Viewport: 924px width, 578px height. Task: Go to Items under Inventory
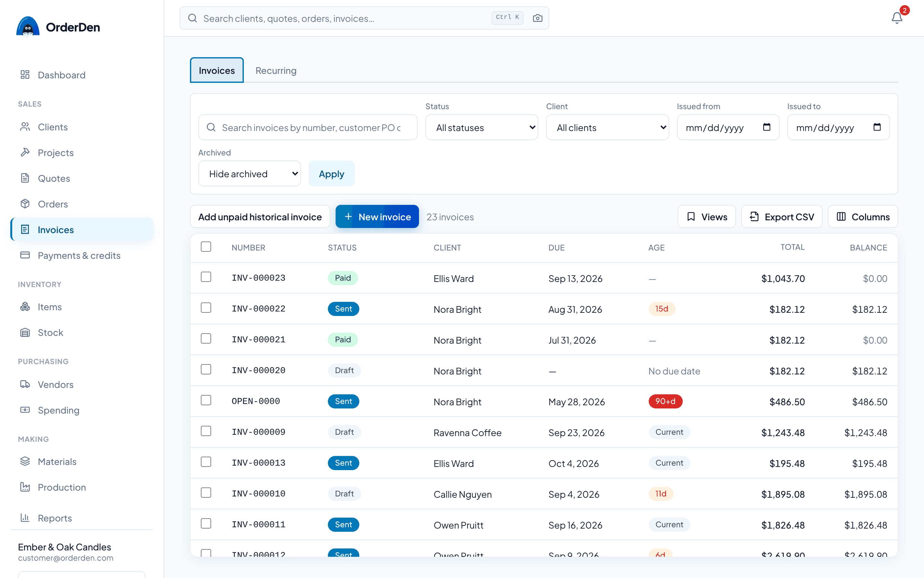(x=82, y=307)
